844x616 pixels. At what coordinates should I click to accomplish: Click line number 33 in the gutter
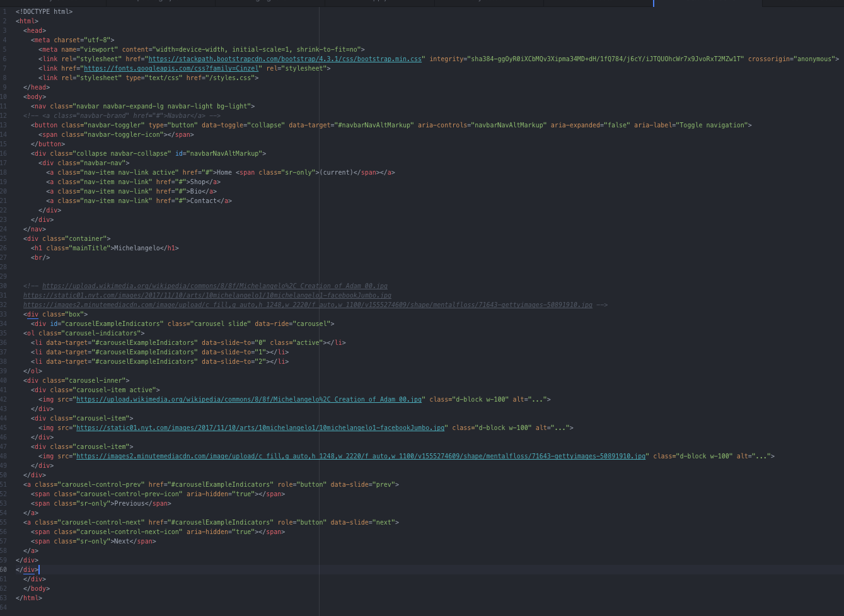click(x=4, y=314)
